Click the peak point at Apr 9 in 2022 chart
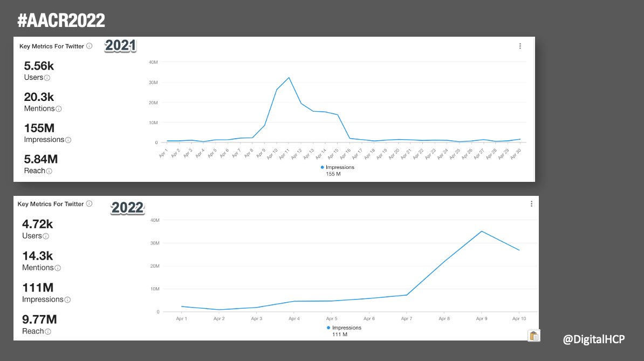This screenshot has width=644, height=361. tap(482, 231)
